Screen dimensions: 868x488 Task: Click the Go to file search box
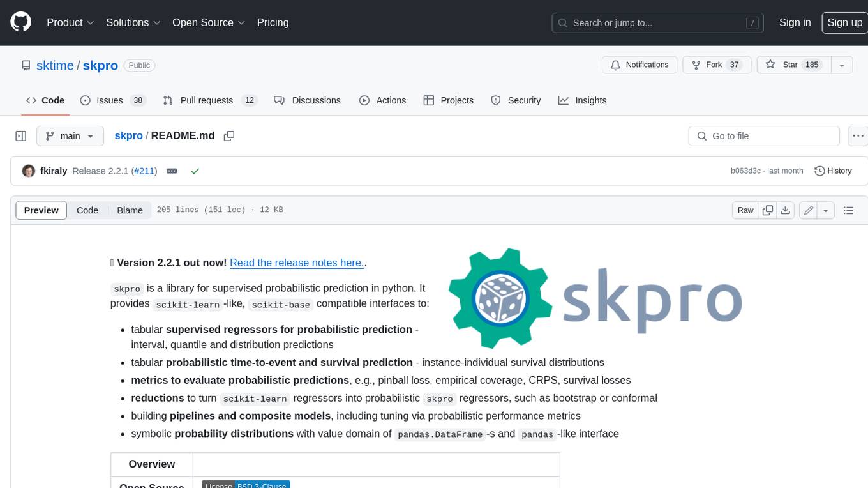764,136
